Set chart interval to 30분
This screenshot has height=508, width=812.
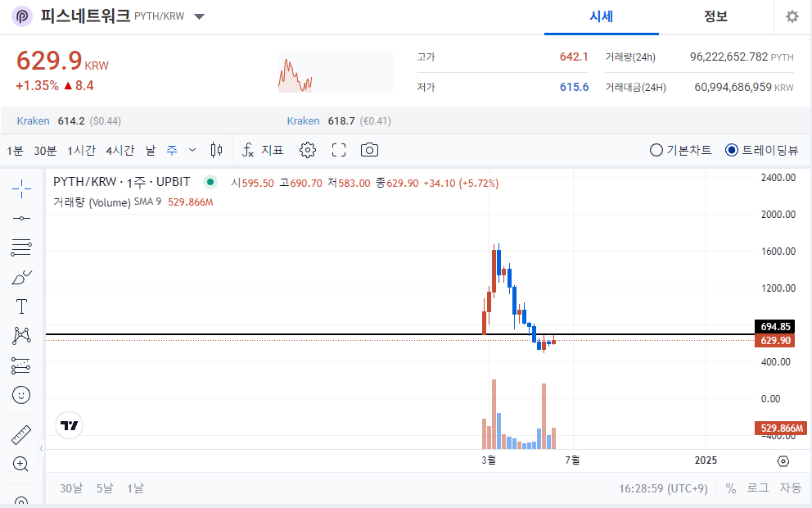tap(45, 150)
